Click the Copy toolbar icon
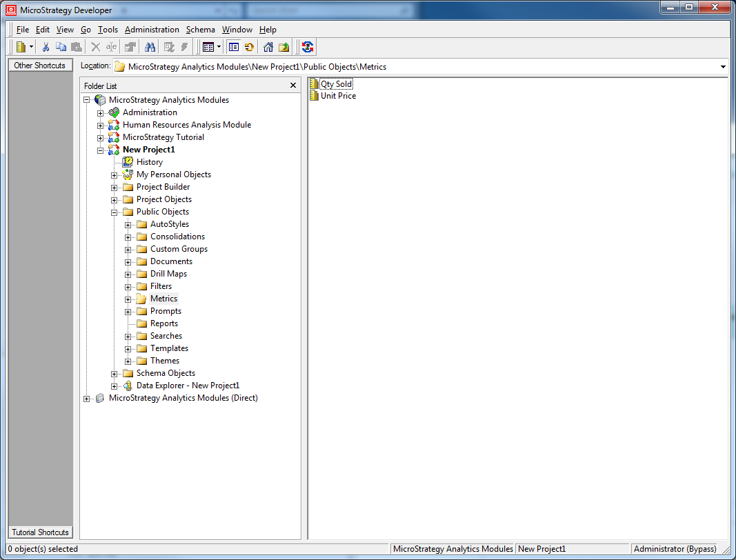The image size is (736, 560). [x=61, y=47]
